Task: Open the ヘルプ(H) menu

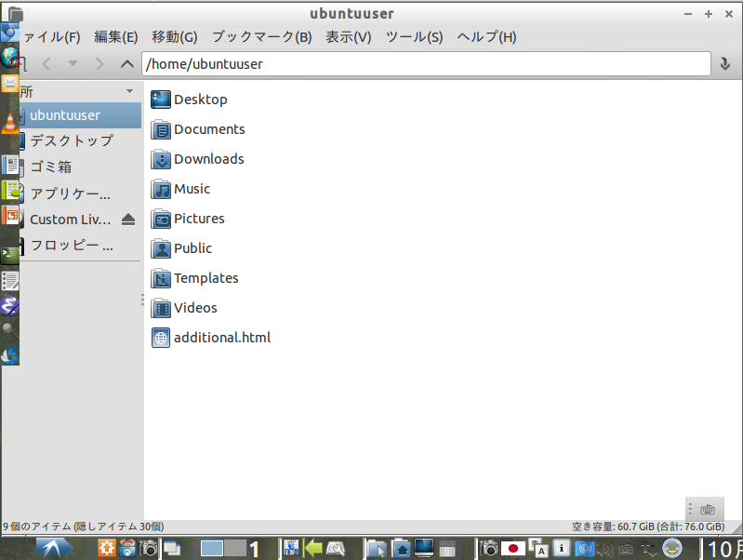Action: (486, 37)
